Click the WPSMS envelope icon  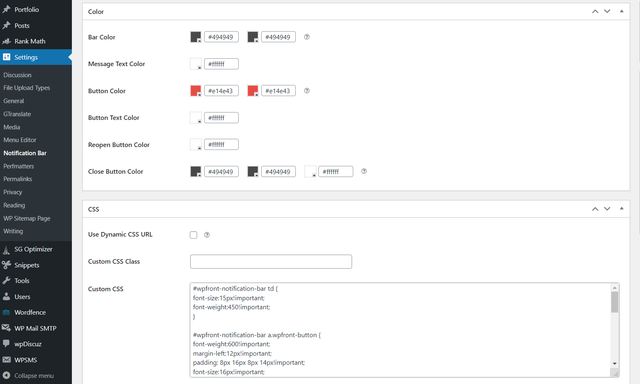click(6, 360)
